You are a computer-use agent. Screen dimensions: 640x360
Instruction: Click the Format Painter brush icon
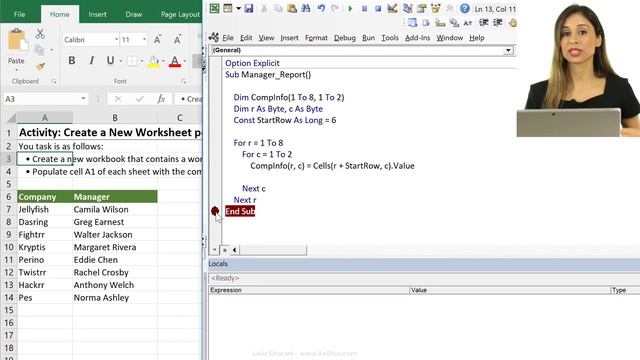click(x=40, y=67)
